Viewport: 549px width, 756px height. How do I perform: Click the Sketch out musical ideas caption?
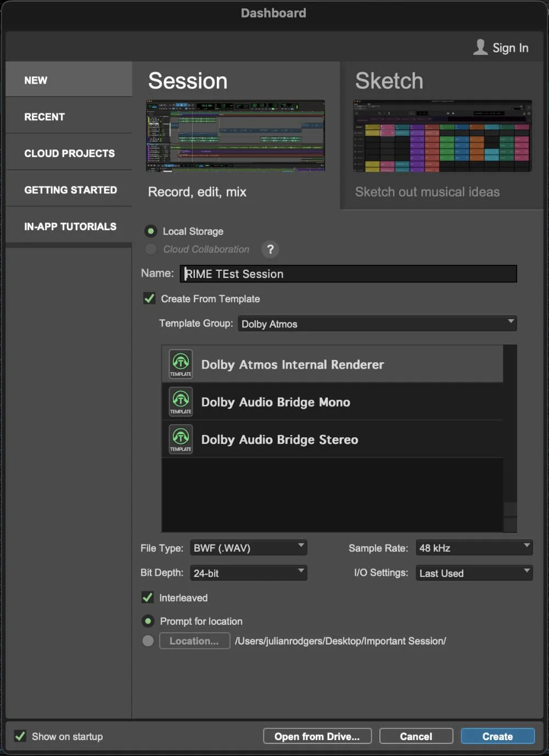427,192
